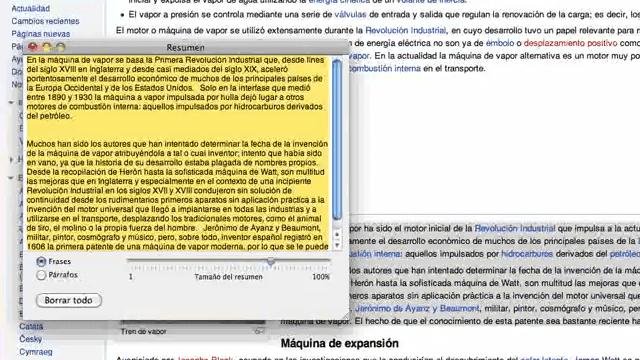Click the highlighted summary text in Resumen
The image size is (640, 360).
click(178, 153)
